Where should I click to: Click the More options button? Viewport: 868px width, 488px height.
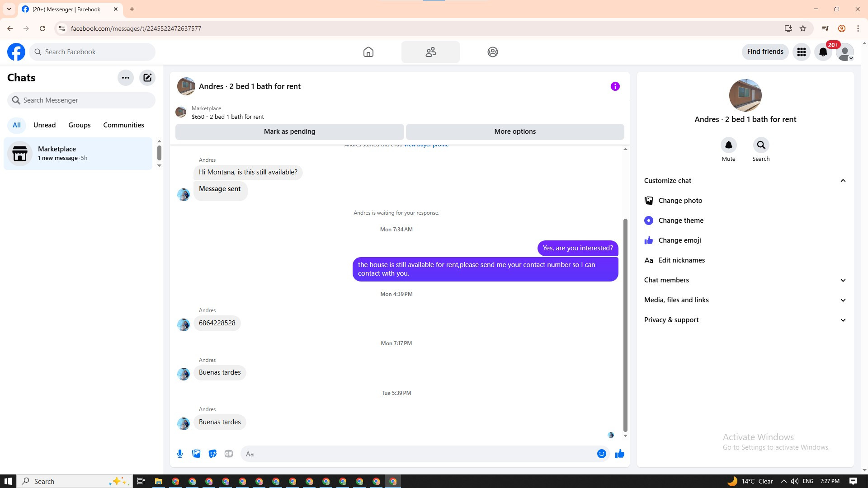[x=515, y=131]
